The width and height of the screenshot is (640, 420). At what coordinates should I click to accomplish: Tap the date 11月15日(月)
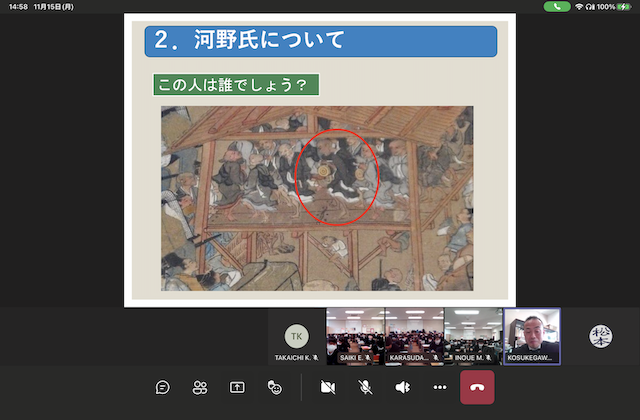click(54, 7)
